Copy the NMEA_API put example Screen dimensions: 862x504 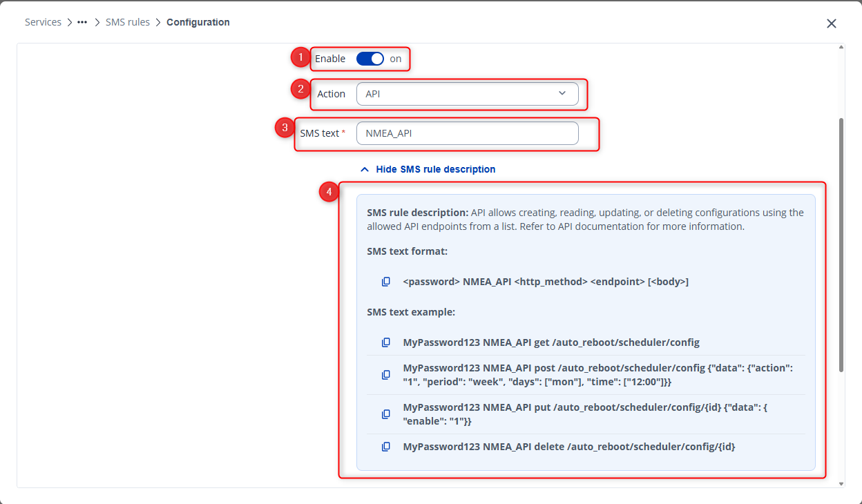coord(386,414)
